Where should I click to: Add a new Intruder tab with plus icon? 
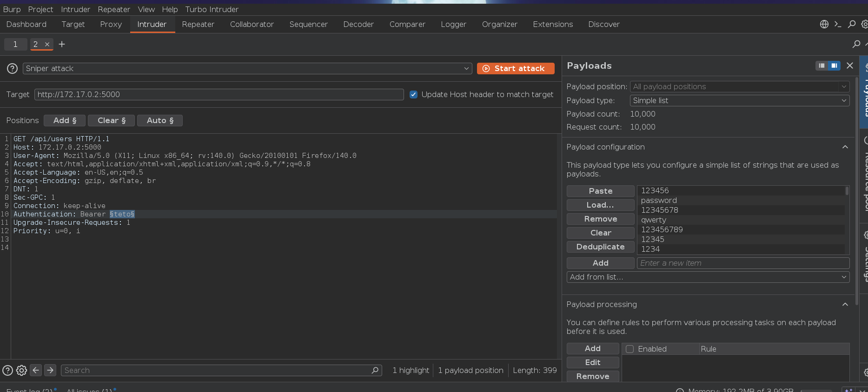[62, 44]
